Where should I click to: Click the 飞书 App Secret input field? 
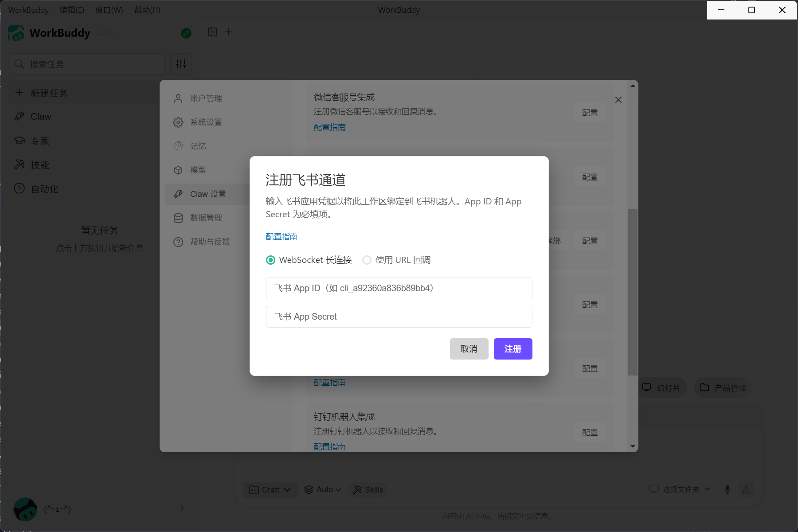[x=399, y=317]
